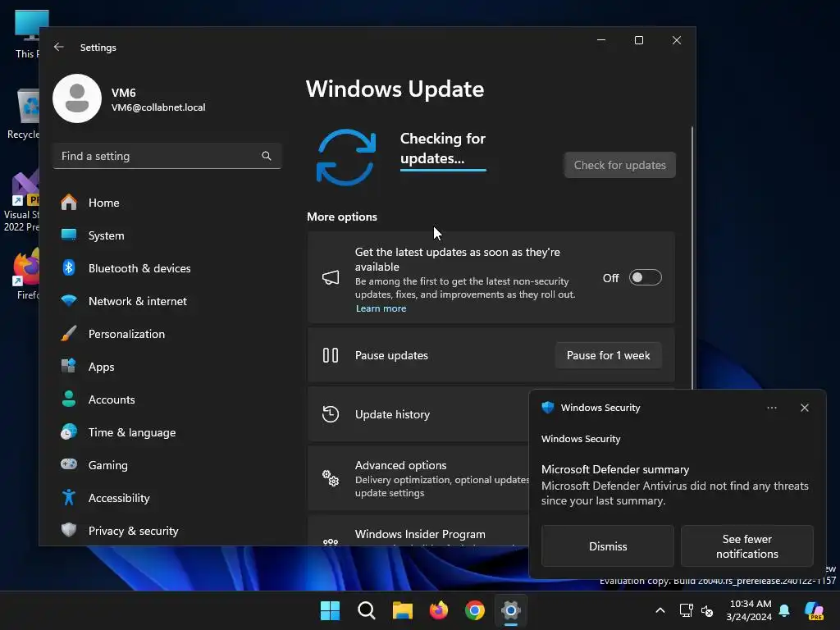Open Copilot preview from the taskbar

(x=815, y=610)
